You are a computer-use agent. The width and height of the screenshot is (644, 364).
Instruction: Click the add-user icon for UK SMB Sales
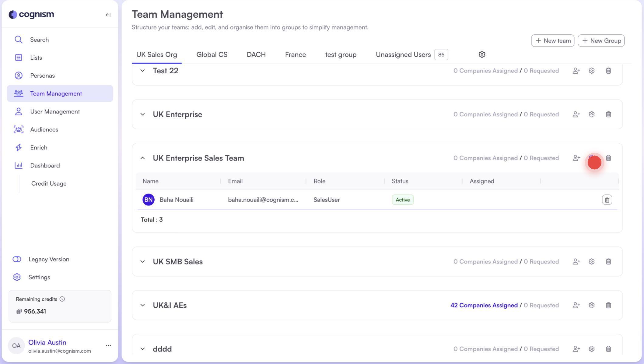pos(576,261)
